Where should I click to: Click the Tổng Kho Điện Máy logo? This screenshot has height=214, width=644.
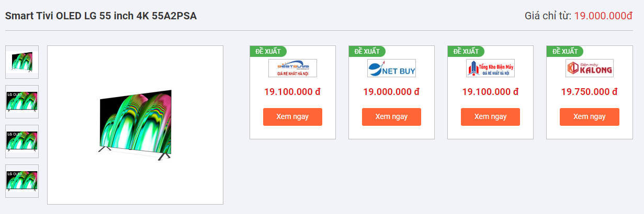(490, 68)
